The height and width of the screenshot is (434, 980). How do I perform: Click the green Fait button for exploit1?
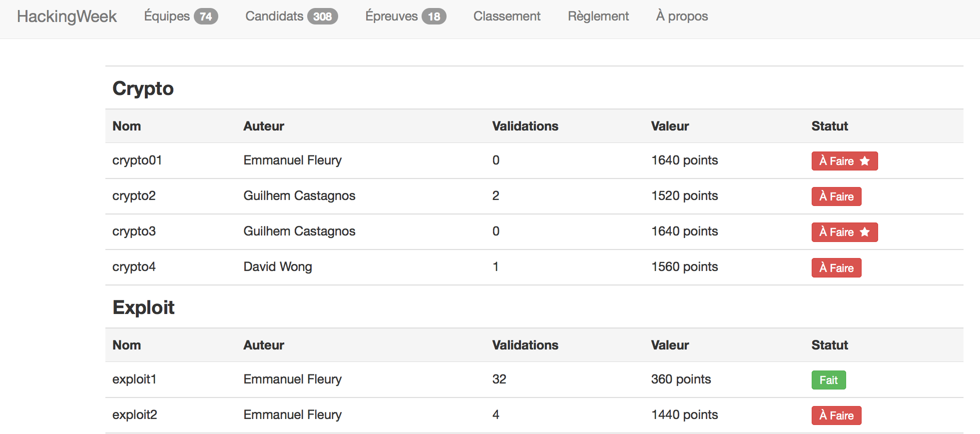tap(828, 380)
